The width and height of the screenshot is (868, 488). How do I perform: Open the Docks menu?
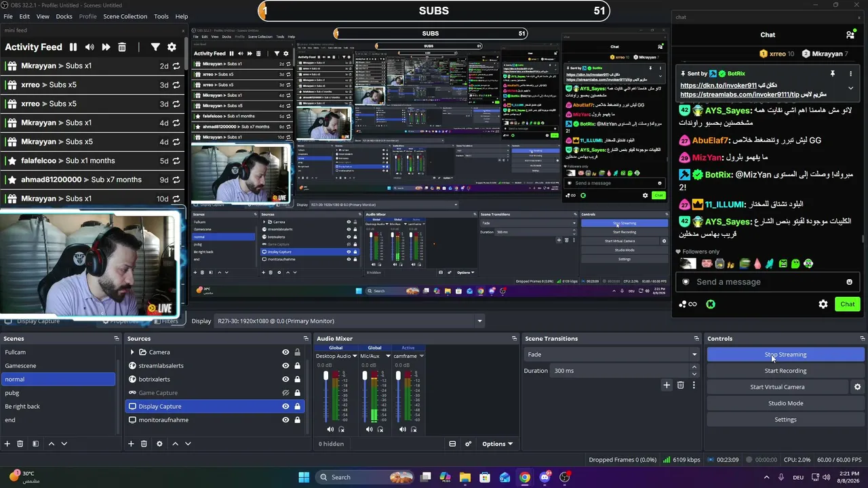point(64,16)
